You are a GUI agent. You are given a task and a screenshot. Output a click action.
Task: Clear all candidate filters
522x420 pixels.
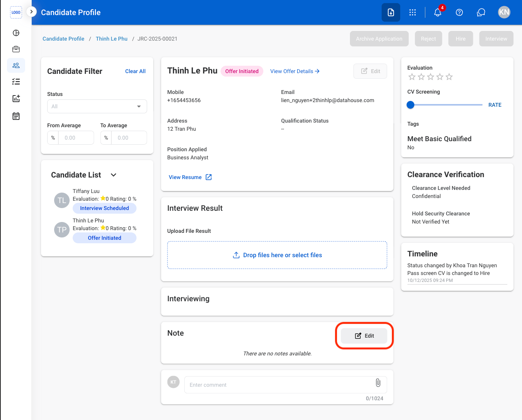[x=135, y=71]
